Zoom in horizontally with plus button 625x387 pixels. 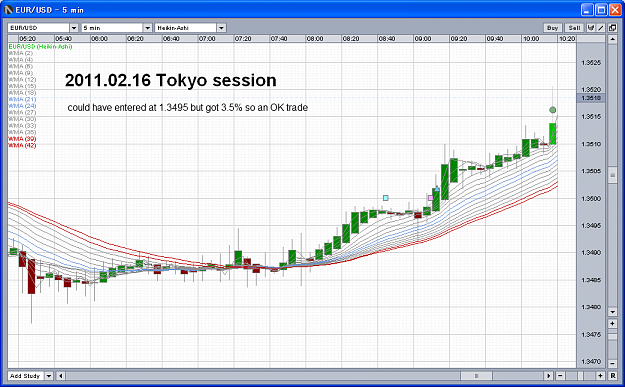pos(600,376)
